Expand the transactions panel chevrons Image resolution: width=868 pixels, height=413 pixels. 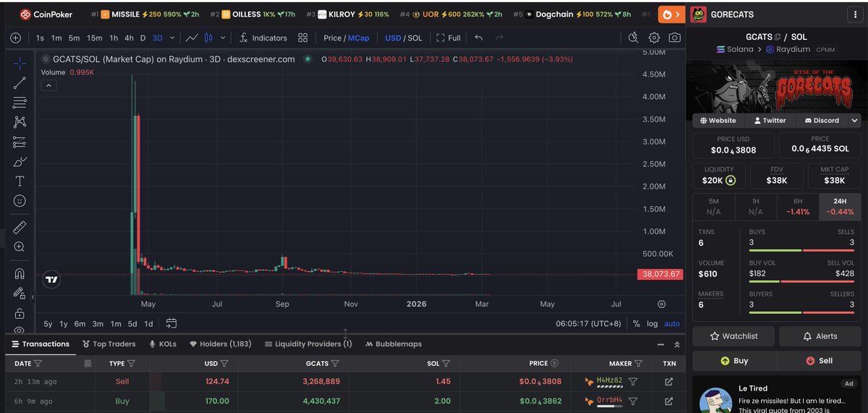pyautogui.click(x=677, y=344)
